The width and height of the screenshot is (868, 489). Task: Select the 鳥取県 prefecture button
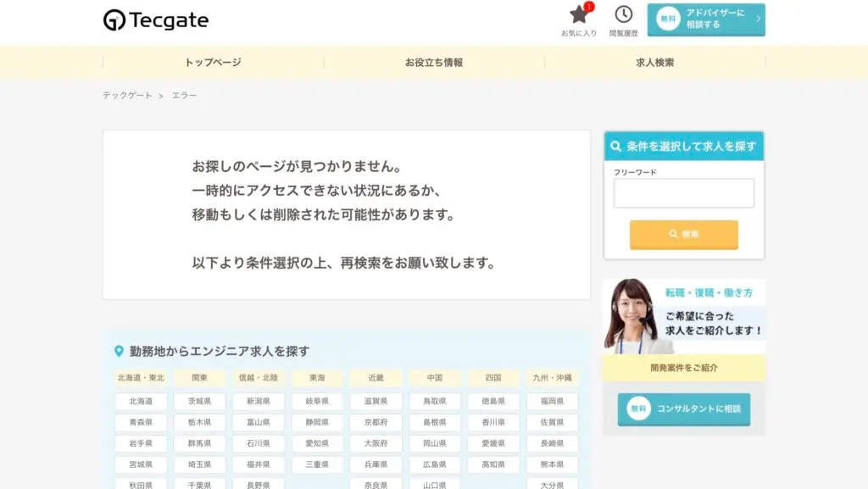point(435,401)
